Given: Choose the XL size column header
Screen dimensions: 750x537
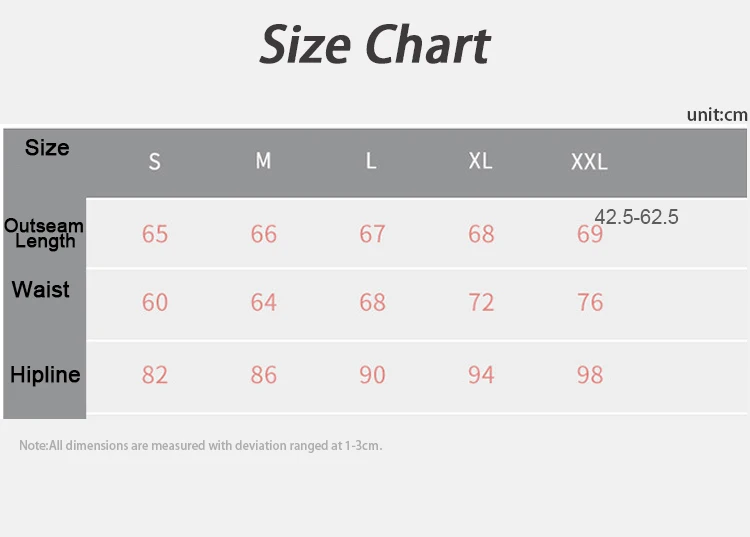Looking at the screenshot, I should [x=480, y=161].
